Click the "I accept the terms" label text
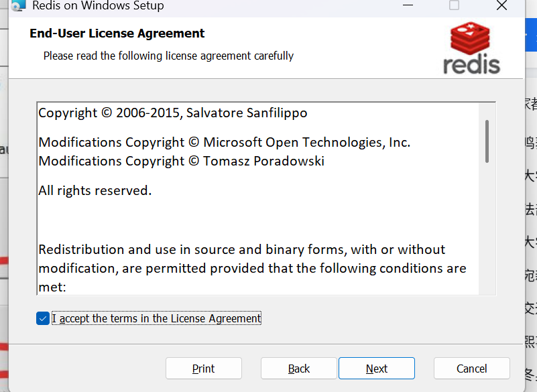 click(156, 318)
